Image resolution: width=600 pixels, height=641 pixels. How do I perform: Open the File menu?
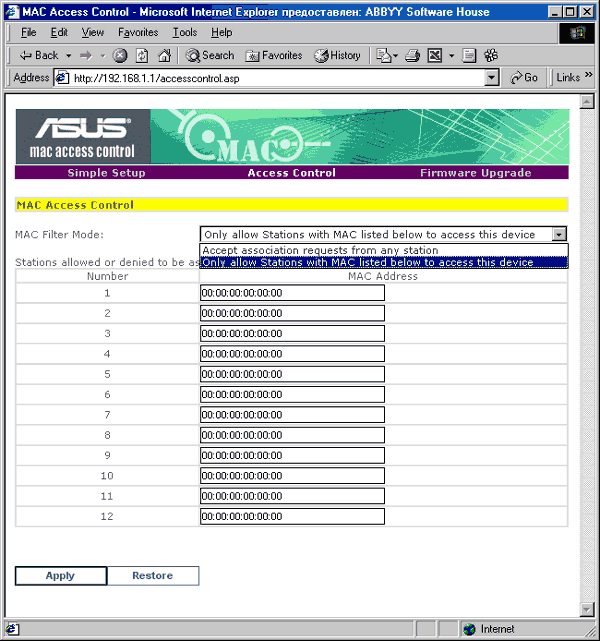tap(28, 32)
